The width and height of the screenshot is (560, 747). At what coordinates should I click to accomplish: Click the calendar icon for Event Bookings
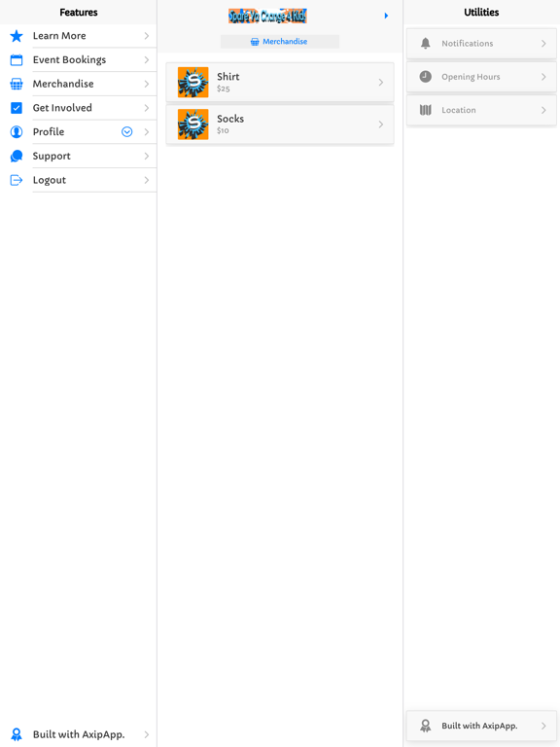[17, 60]
